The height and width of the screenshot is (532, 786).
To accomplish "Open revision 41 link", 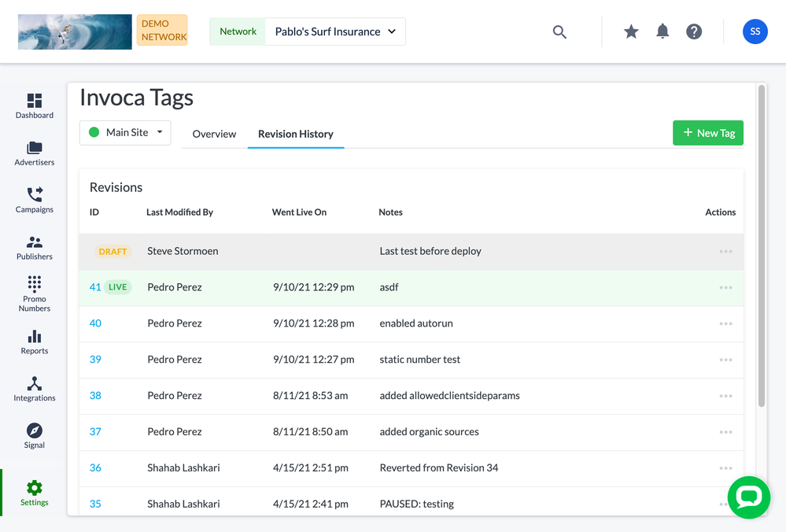I will (x=95, y=286).
